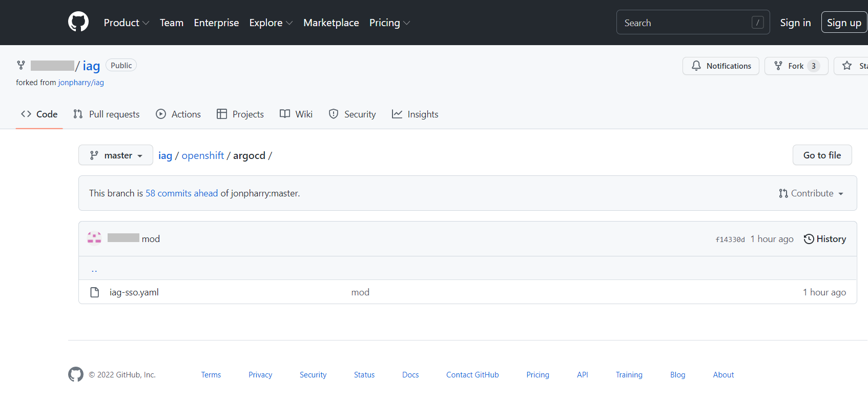Open the Wiki tab
The width and height of the screenshot is (868, 400).
296,114
